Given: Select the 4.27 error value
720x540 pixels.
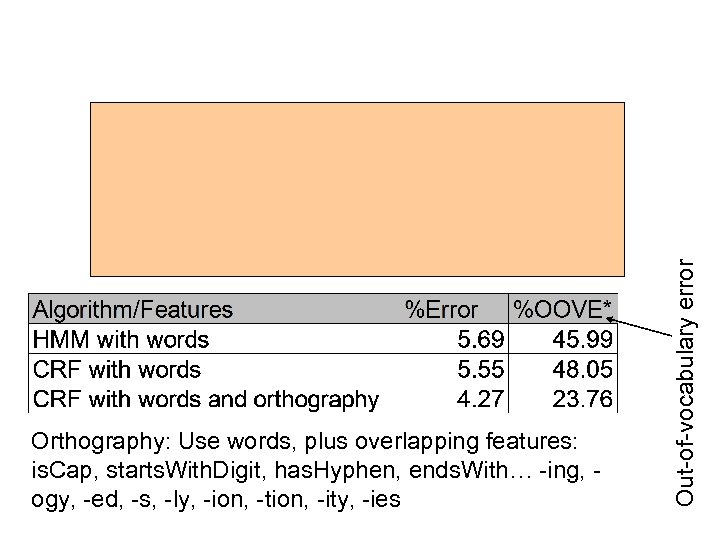Looking at the screenshot, I should pyautogui.click(x=480, y=400).
